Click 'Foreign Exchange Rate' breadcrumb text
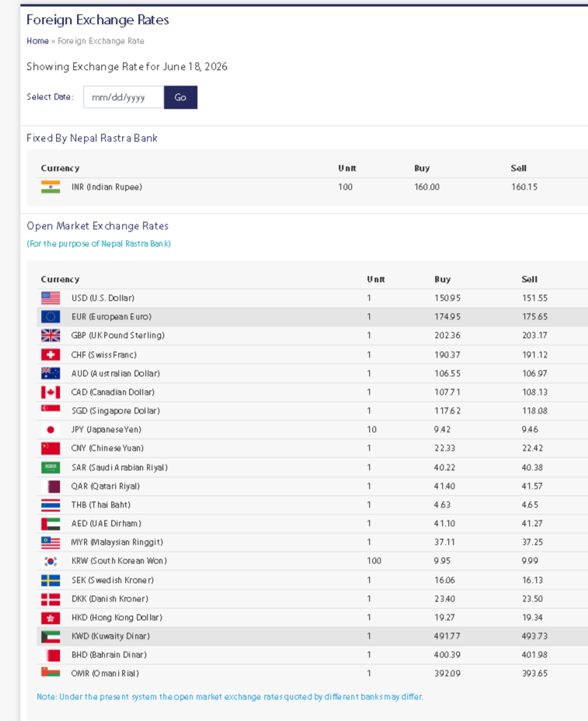 (101, 41)
